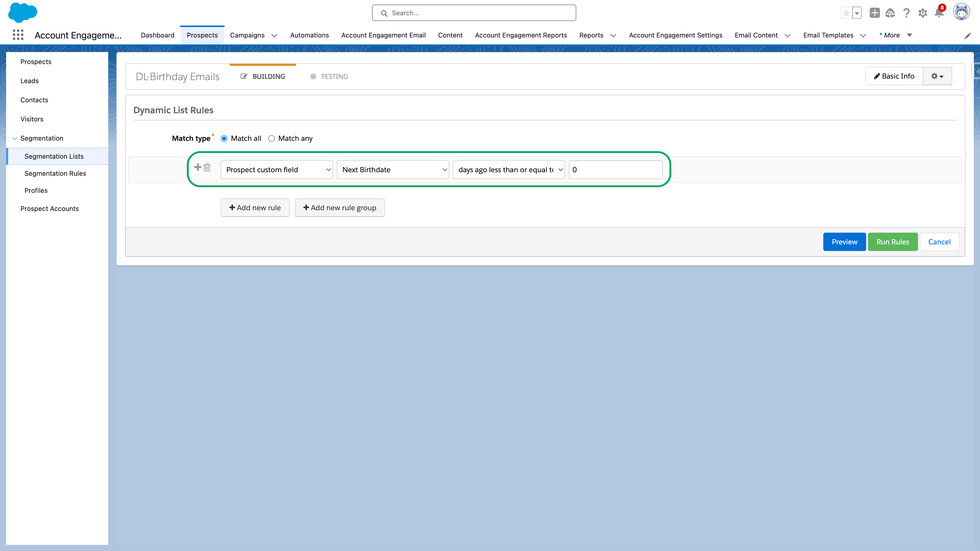Select Segmentation Lists in the sidebar
Image resolution: width=980 pixels, height=551 pixels.
tap(57, 156)
